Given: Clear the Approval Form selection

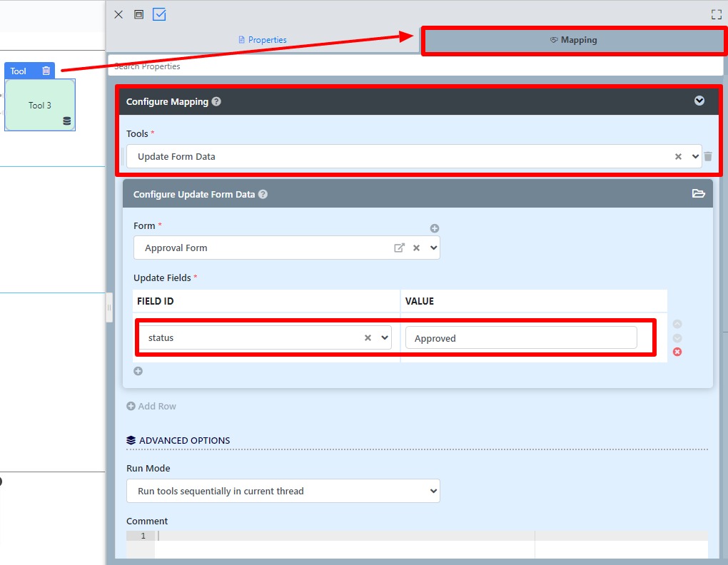Looking at the screenshot, I should click(x=416, y=248).
